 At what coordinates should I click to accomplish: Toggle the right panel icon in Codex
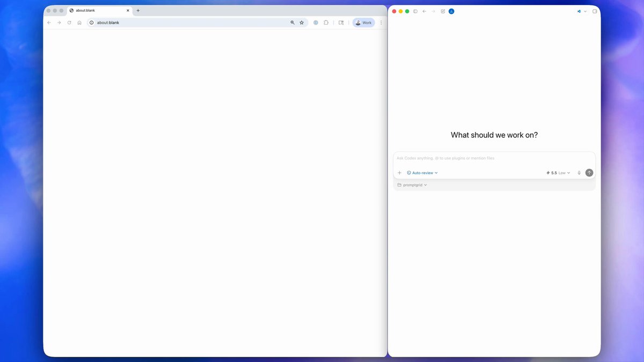[595, 11]
